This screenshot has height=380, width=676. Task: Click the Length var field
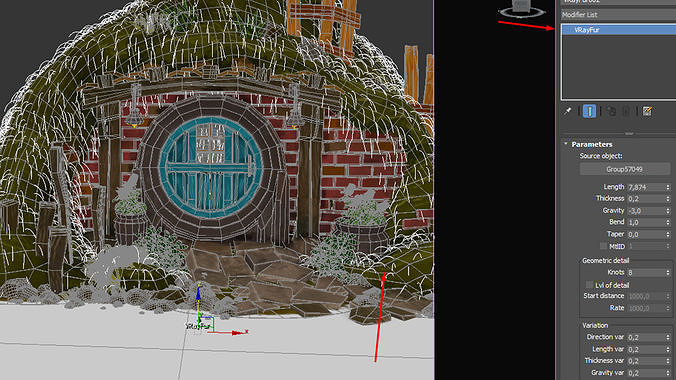tap(646, 349)
